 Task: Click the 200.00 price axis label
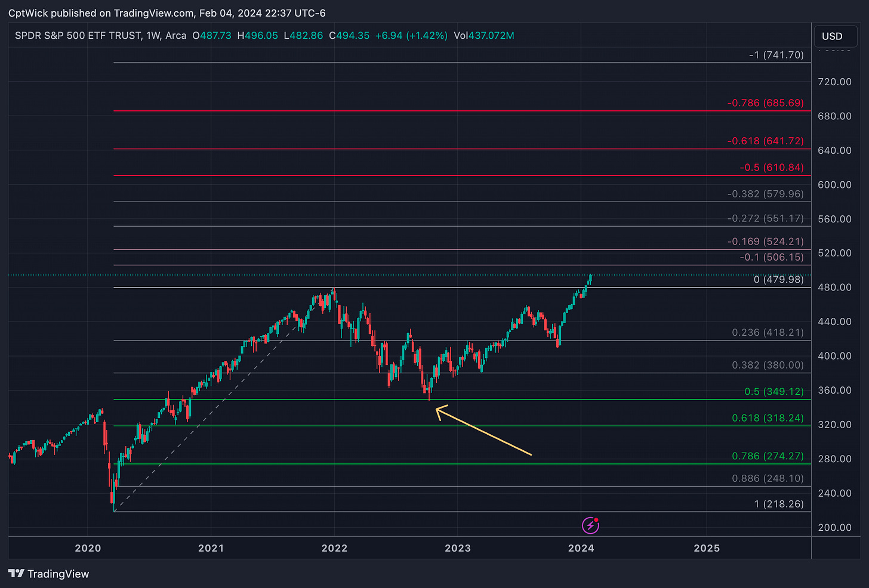click(x=834, y=527)
